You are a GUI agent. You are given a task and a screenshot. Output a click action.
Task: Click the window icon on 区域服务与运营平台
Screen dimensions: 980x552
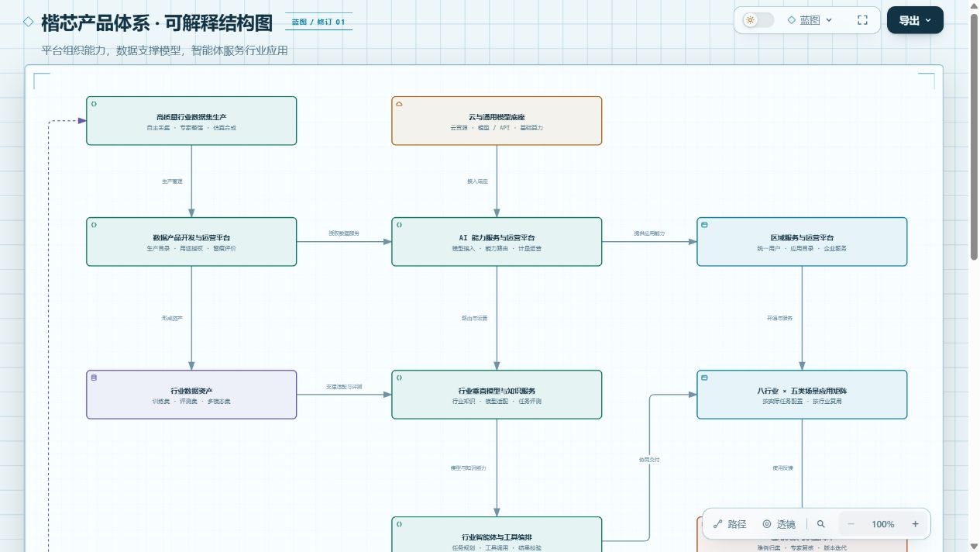click(x=705, y=225)
